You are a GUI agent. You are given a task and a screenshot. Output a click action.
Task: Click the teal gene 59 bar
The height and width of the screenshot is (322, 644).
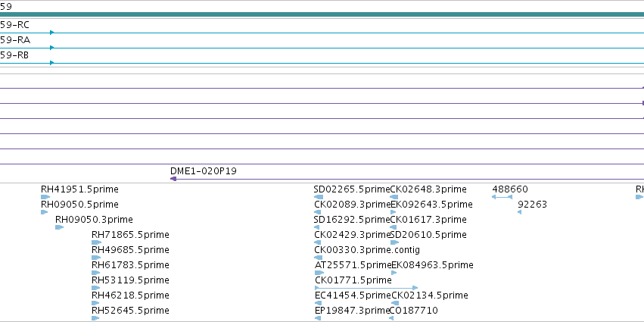(322, 14)
